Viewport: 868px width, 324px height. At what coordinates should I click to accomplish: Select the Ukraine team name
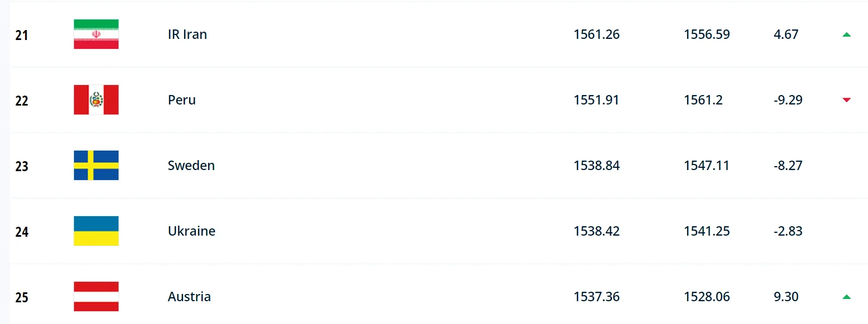point(191,231)
